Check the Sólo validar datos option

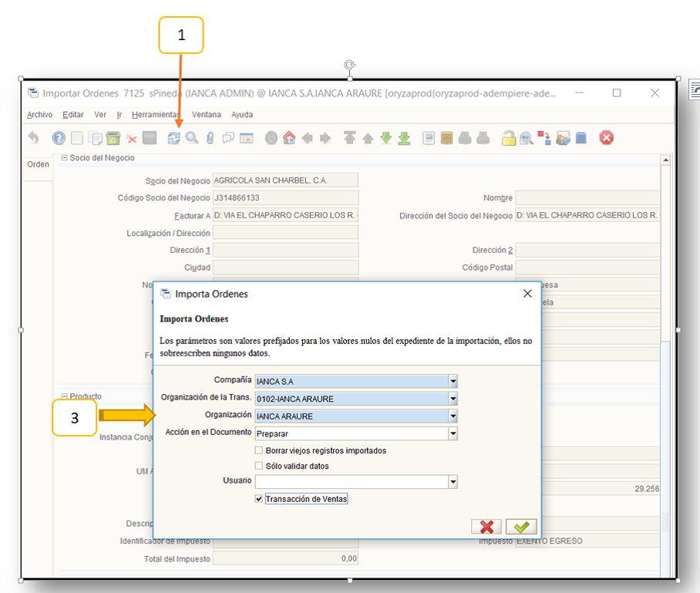click(x=259, y=466)
